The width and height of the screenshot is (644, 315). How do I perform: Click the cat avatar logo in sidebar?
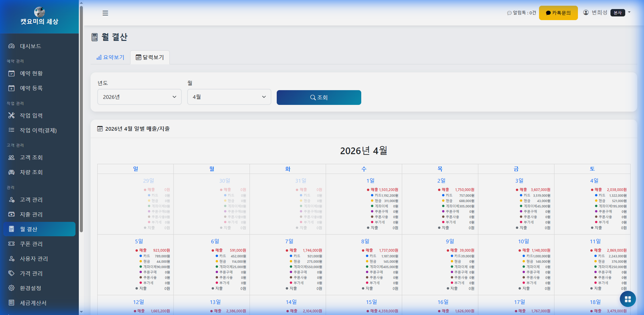tap(40, 12)
